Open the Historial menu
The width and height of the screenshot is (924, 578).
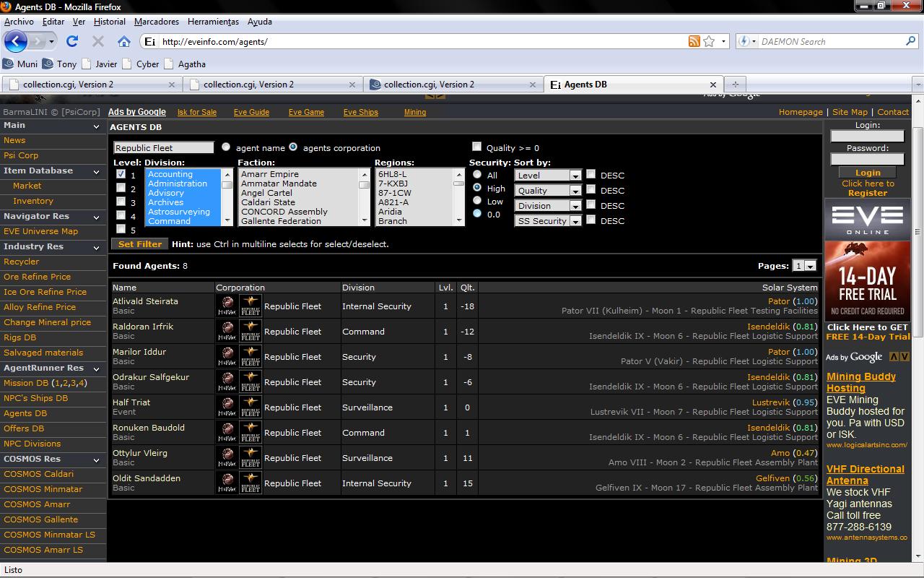coord(110,22)
